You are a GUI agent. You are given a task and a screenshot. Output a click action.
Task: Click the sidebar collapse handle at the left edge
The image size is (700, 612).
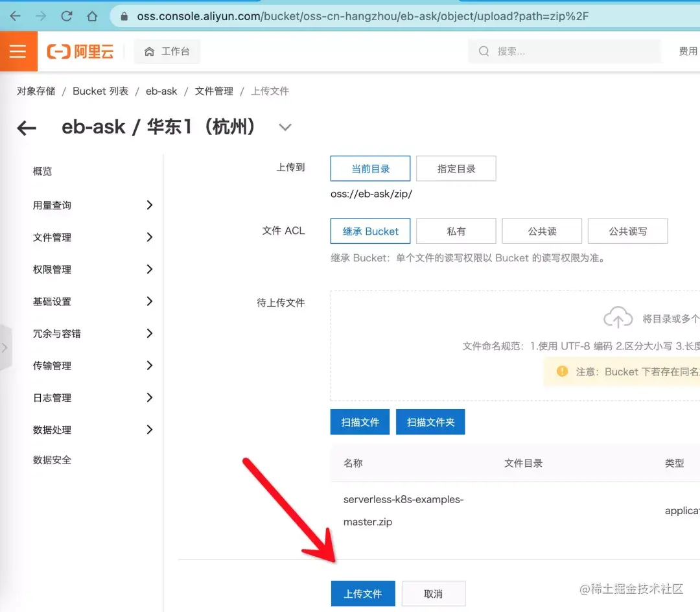(x=5, y=347)
